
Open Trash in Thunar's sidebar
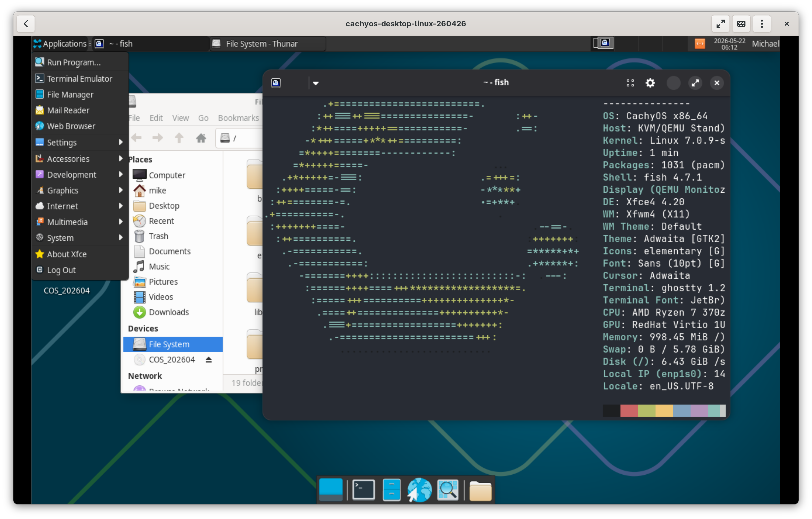(173, 236)
